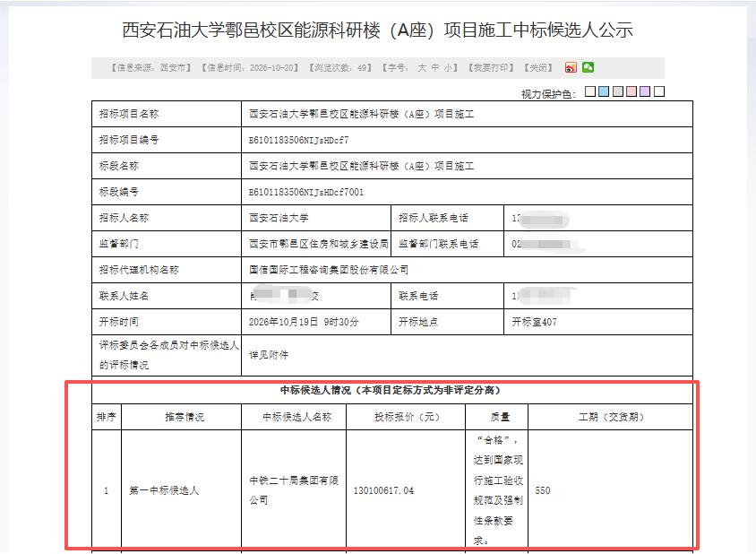Click the 西安石油大学 tenderer name cell
The image size is (756, 554).
[x=316, y=218]
